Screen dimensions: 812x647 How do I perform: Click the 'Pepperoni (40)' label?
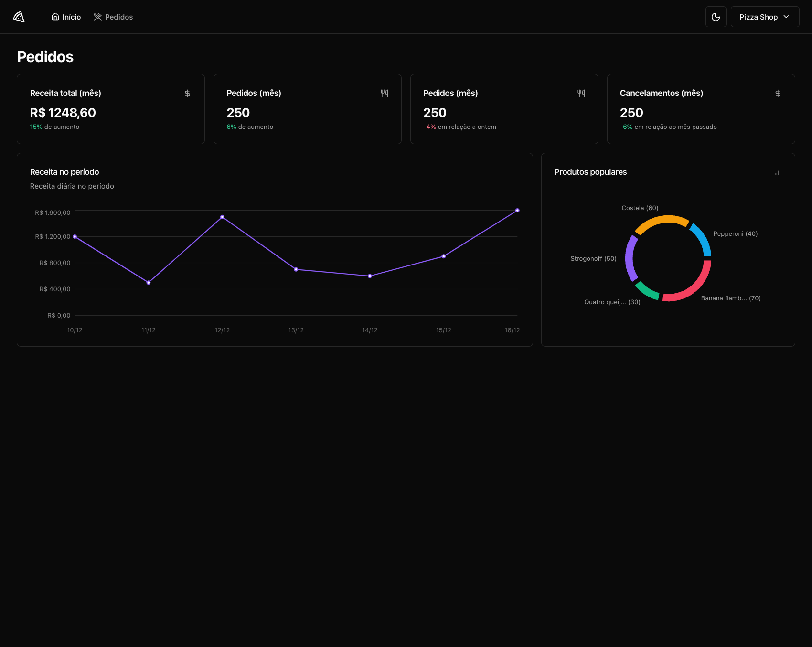(736, 234)
